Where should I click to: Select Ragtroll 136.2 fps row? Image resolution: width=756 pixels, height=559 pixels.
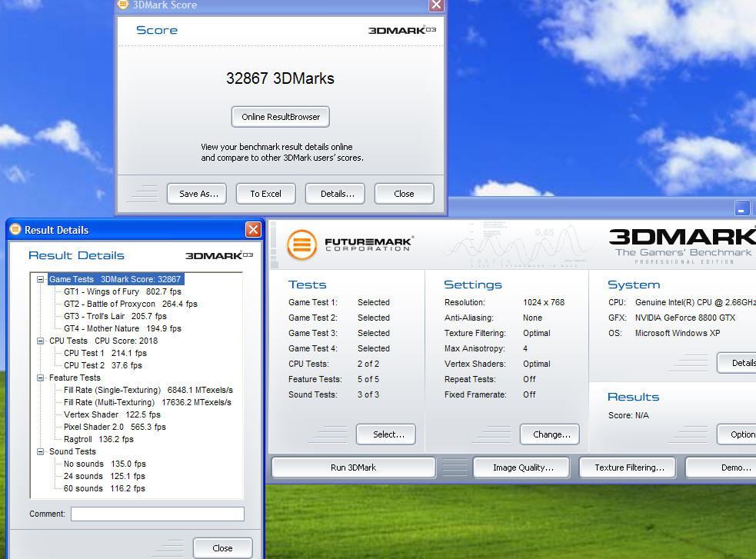pos(99,439)
